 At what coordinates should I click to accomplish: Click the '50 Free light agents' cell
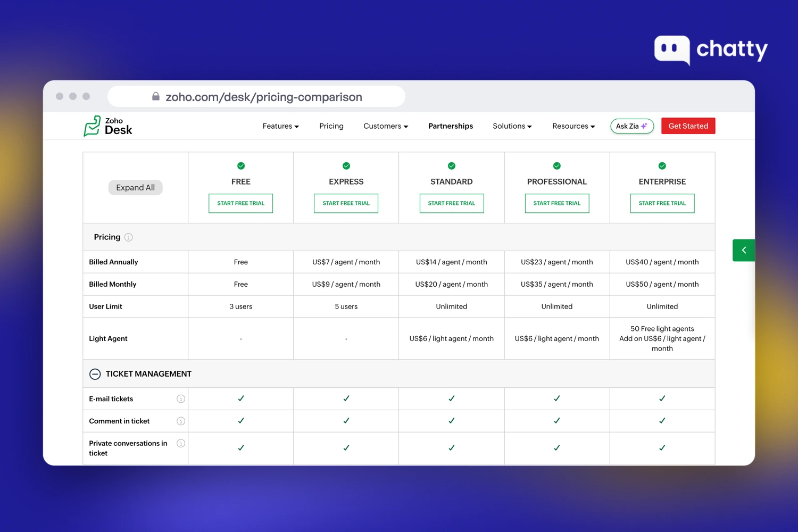tap(662, 339)
